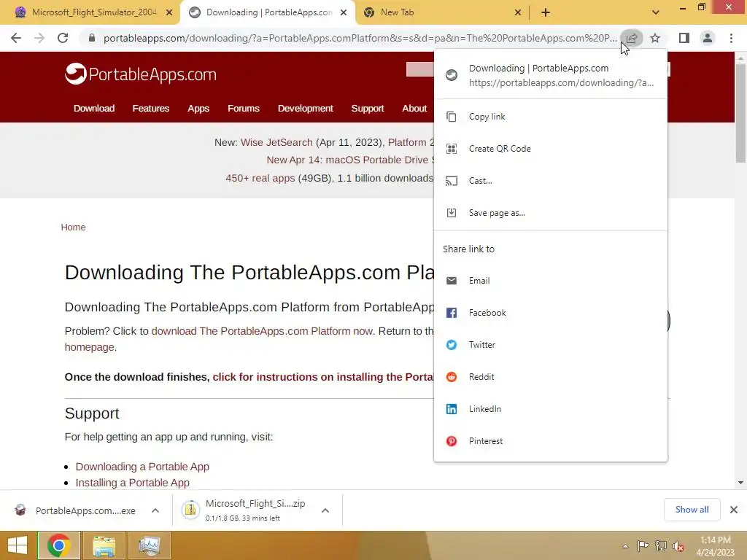Click the muted volume tray icon

pos(678,546)
